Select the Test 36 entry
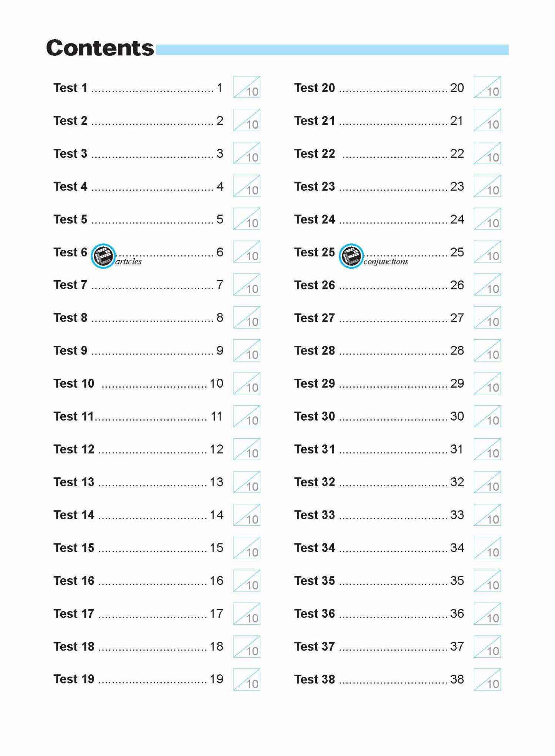The width and height of the screenshot is (555, 756). click(315, 614)
